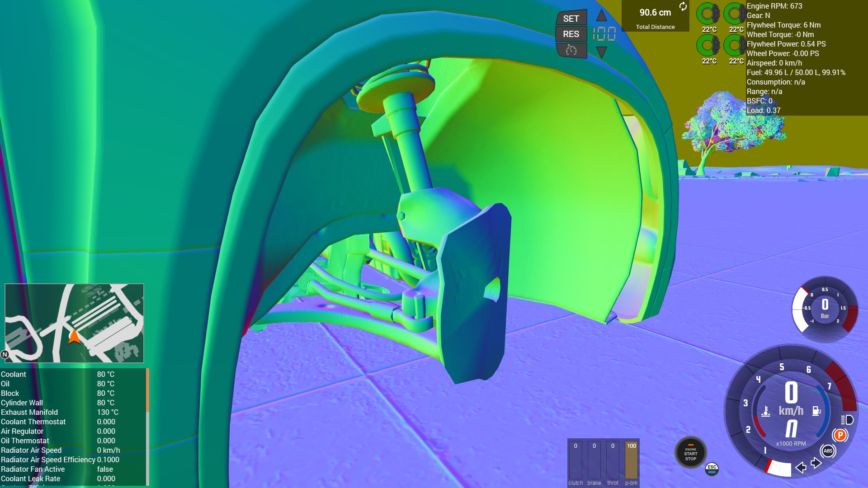Activate the left turn signal arrow
Screen dimensions: 868x488
801,467
